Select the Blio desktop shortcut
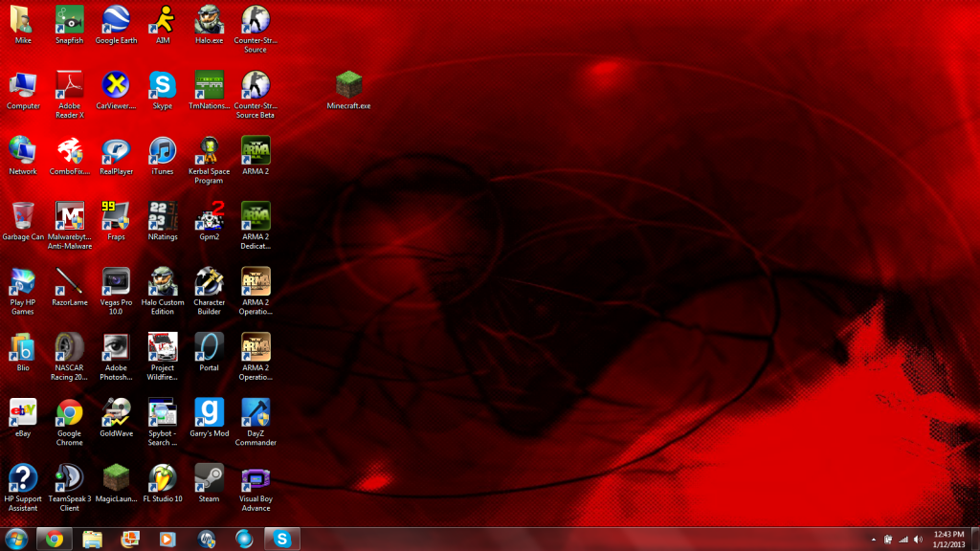Image resolution: width=980 pixels, height=551 pixels. 23,353
